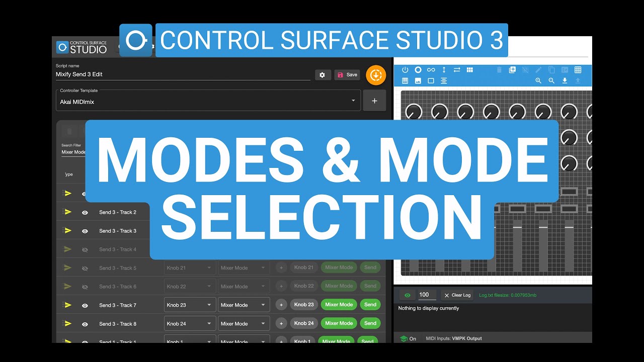Click the piano keyboard icon
The height and width of the screenshot is (362, 644).
tap(405, 81)
